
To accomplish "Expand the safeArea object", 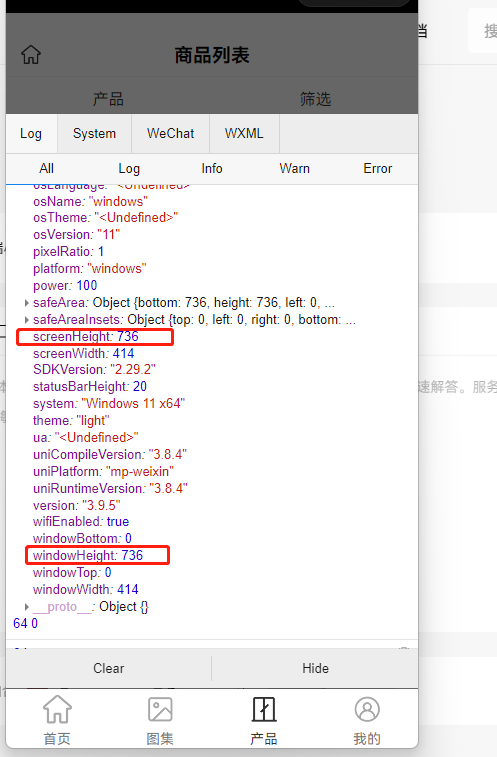I will point(27,303).
